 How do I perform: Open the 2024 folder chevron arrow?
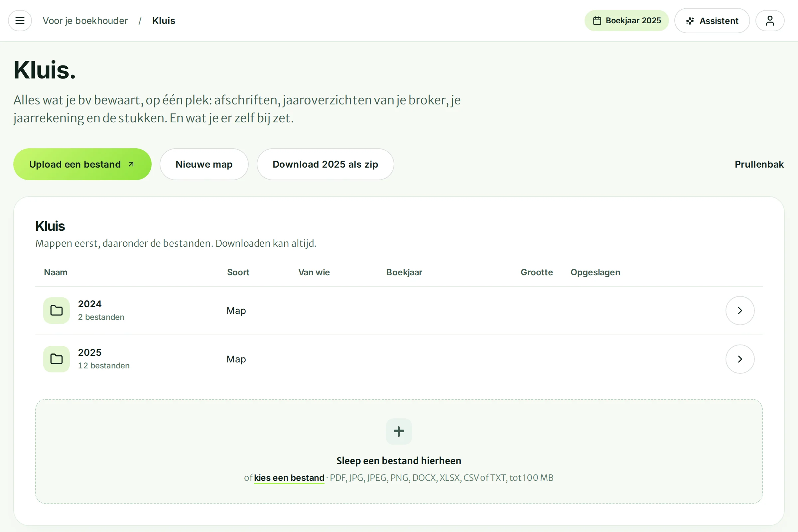(x=740, y=311)
